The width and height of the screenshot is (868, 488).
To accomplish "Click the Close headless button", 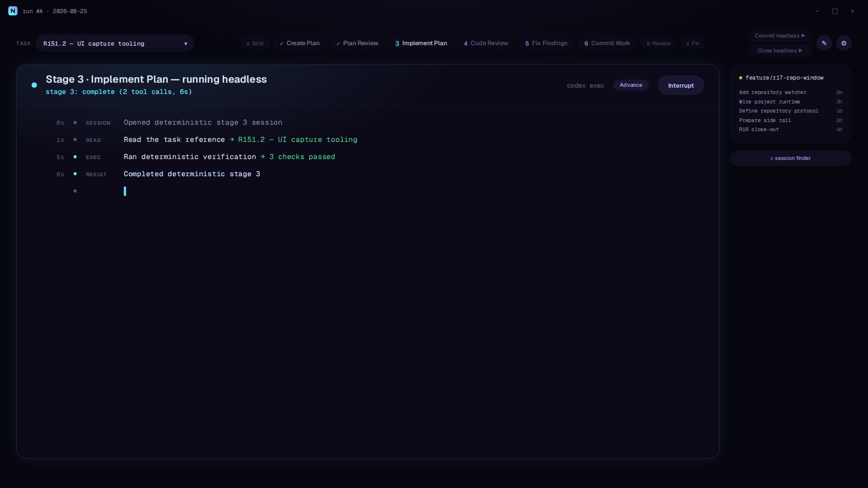I will point(780,51).
